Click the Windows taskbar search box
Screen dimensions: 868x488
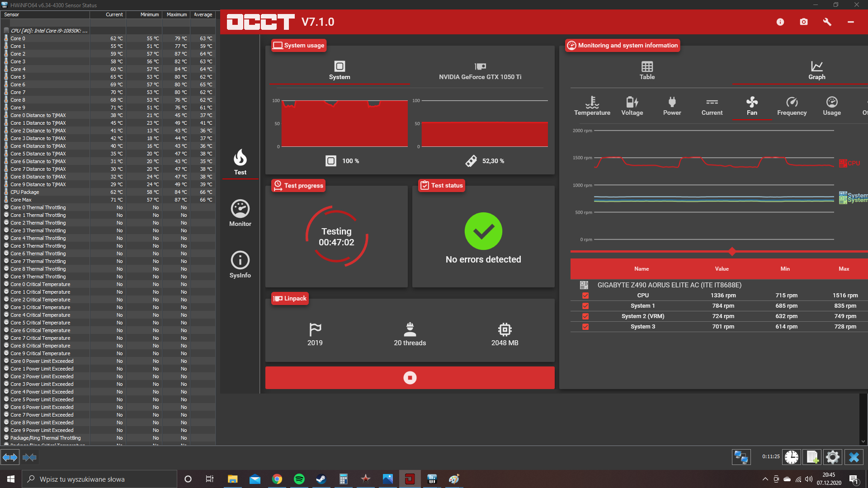coord(99,479)
